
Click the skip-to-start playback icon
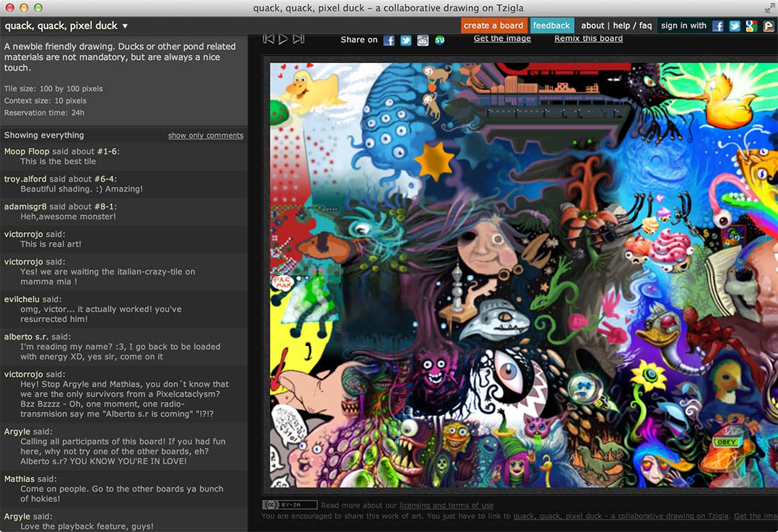269,40
